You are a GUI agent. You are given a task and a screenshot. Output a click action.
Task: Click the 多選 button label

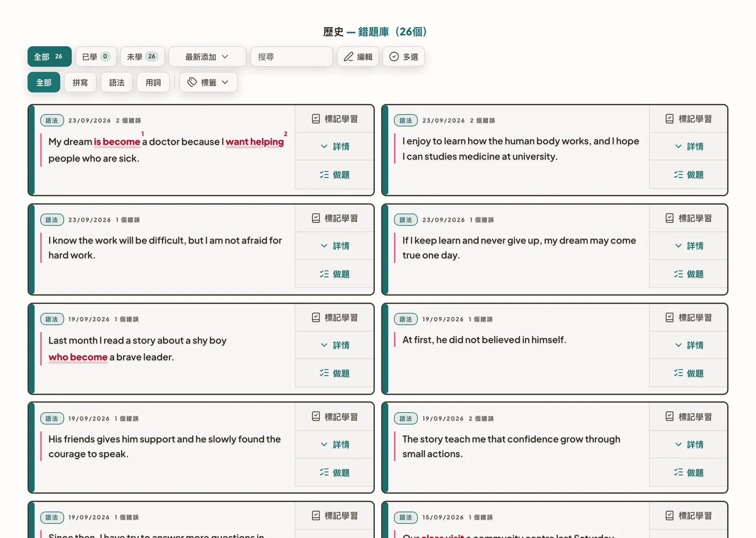(x=411, y=57)
